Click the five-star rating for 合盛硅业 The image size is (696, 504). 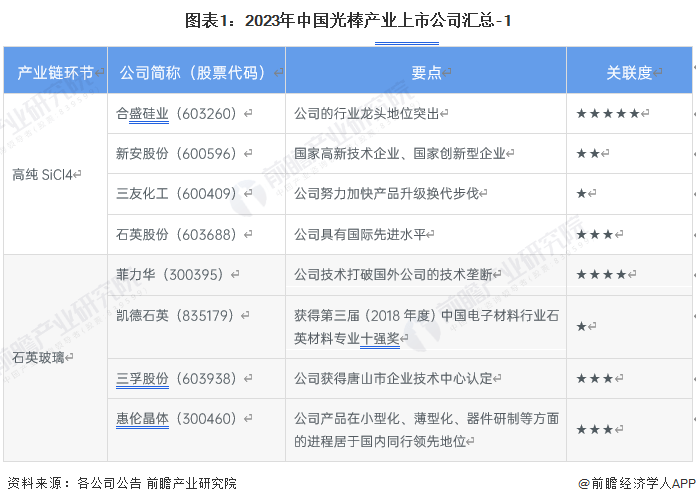(608, 114)
